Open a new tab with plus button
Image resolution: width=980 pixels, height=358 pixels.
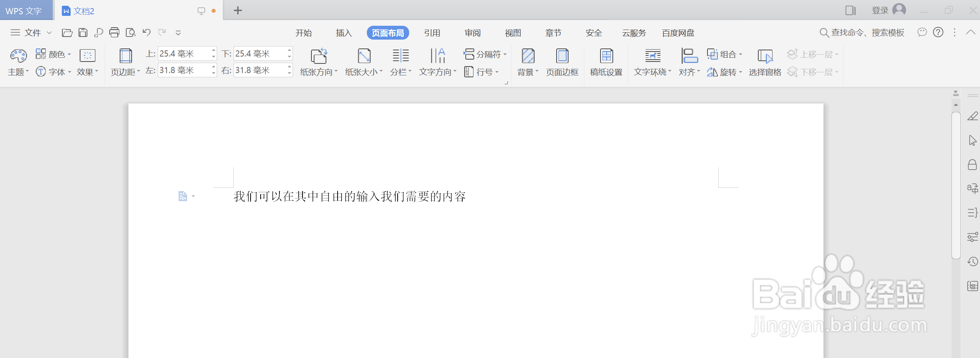pyautogui.click(x=238, y=10)
